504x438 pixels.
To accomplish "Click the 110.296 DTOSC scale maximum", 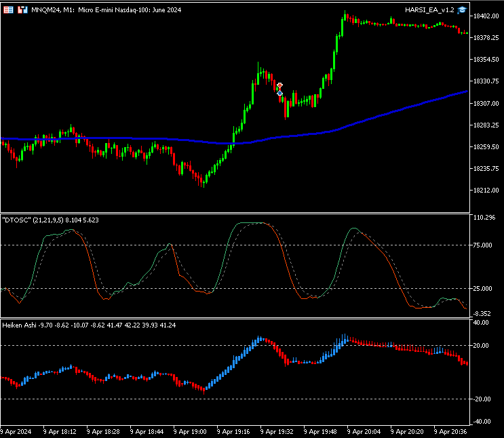I will pos(484,218).
